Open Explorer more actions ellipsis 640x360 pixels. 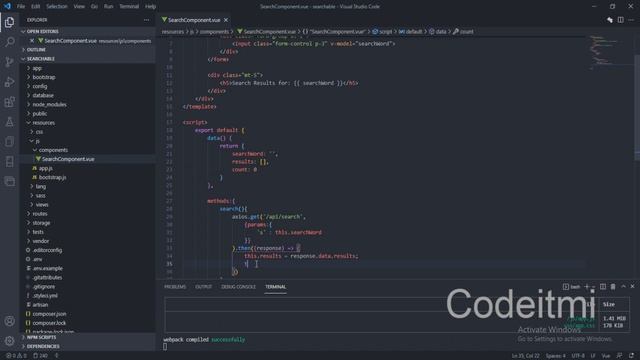pyautogui.click(x=147, y=20)
